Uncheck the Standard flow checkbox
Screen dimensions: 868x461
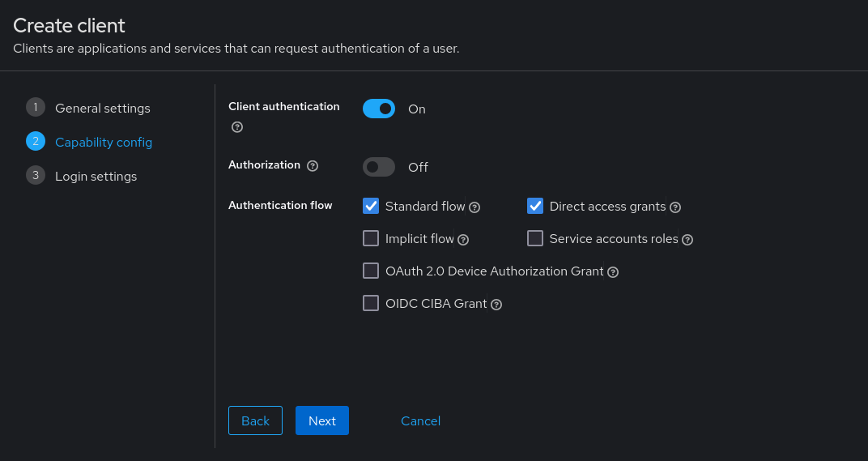371,206
